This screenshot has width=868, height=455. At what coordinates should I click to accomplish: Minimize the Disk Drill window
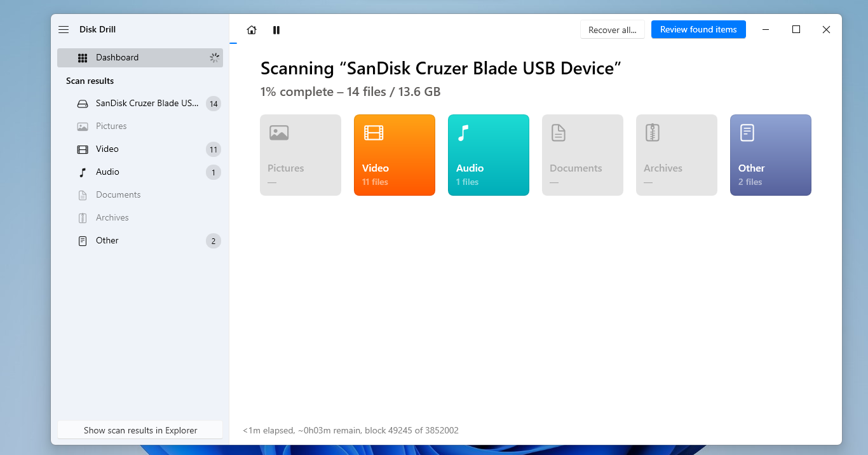(x=766, y=29)
